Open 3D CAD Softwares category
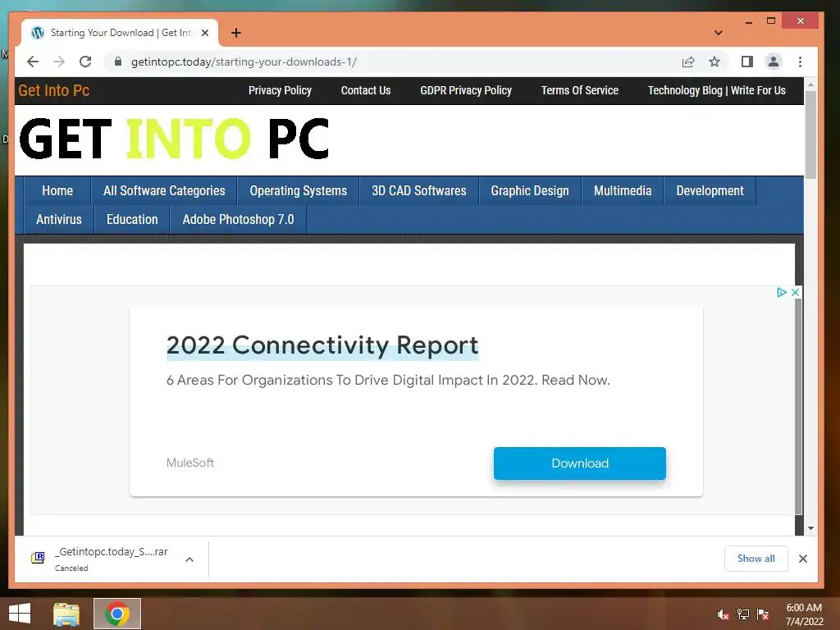Viewport: 840px width, 630px height. point(419,190)
